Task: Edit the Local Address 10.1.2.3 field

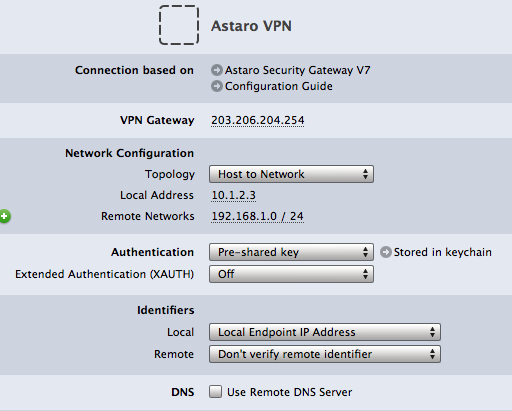Action: click(x=234, y=195)
